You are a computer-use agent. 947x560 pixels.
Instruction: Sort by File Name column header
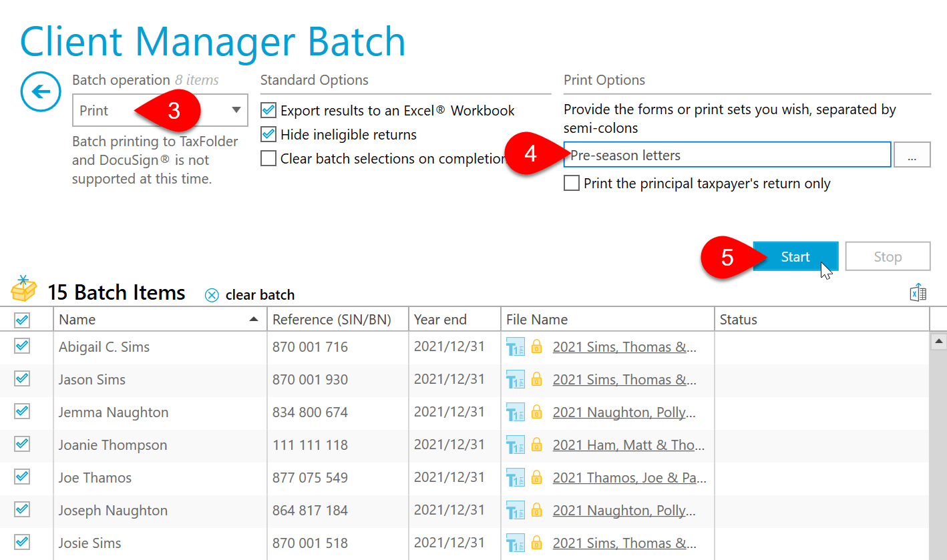click(x=608, y=320)
